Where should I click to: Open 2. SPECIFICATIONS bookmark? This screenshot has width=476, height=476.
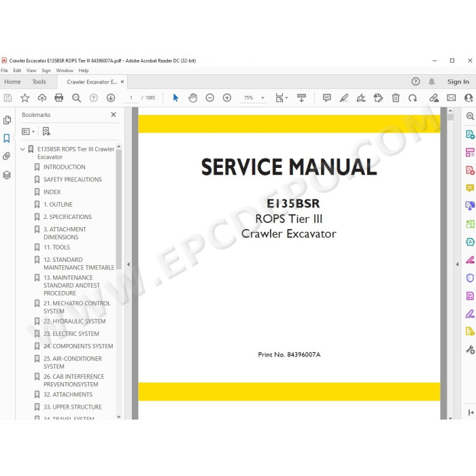pyautogui.click(x=67, y=217)
